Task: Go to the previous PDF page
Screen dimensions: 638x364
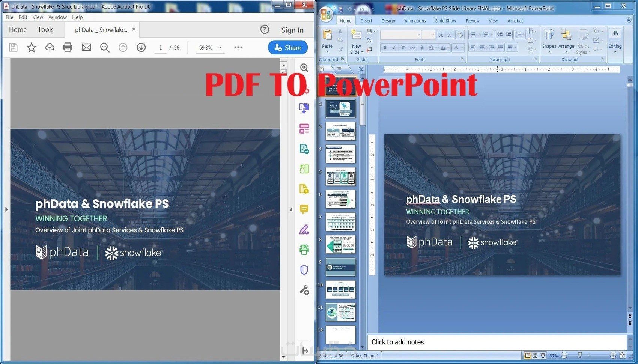Action: pyautogui.click(x=123, y=47)
